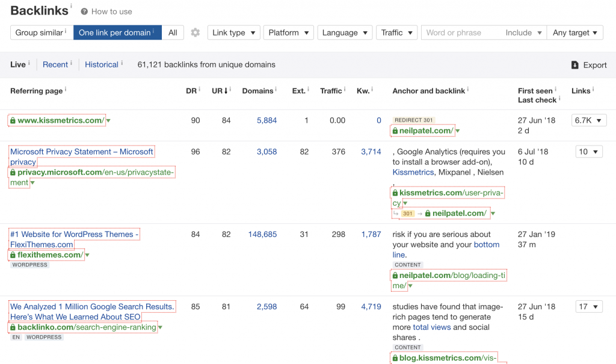
Task: Click the green arrow after flexithemes.com URL
Action: [x=87, y=255]
